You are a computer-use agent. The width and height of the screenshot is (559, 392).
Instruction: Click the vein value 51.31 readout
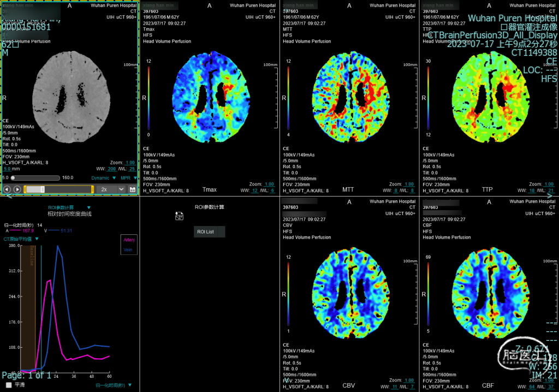click(66, 231)
